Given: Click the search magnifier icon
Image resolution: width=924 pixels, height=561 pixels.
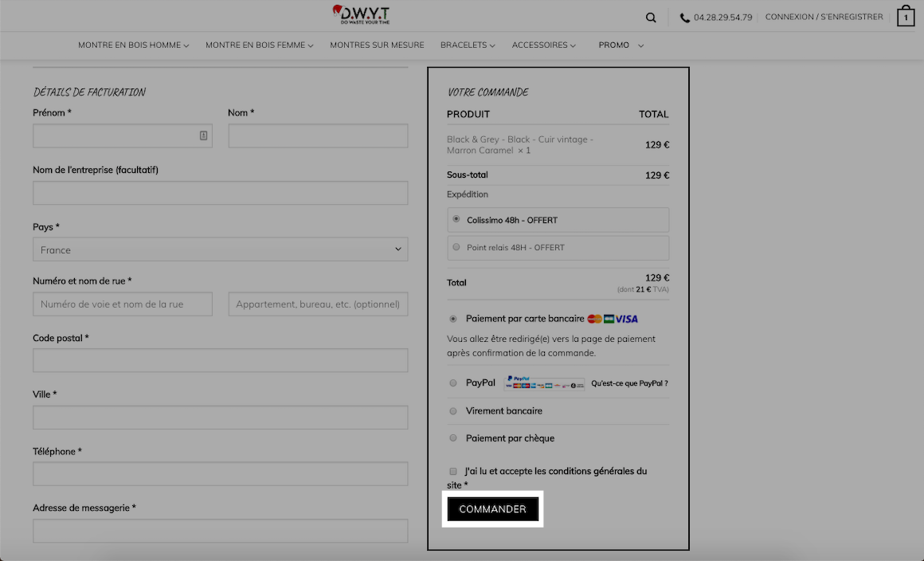Looking at the screenshot, I should pyautogui.click(x=651, y=18).
